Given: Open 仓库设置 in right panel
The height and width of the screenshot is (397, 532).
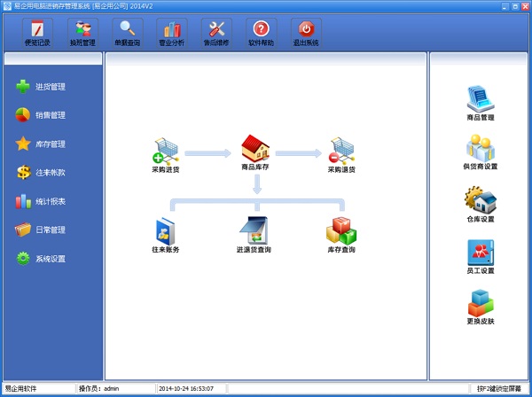Looking at the screenshot, I should 480,200.
